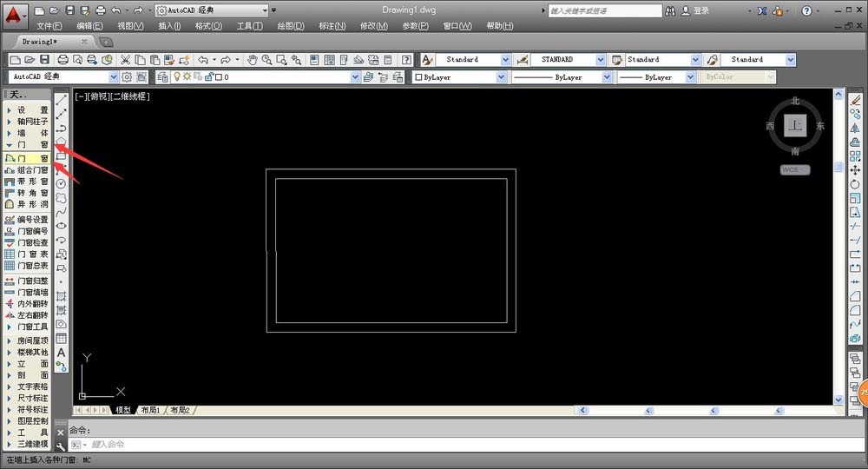Click the 带形窗 command
Image resolution: width=868 pixels, height=469 pixels.
(x=27, y=182)
